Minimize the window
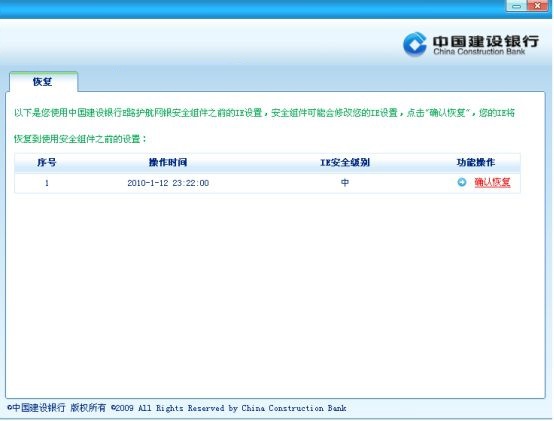The width and height of the screenshot is (554, 421). (517, 6)
